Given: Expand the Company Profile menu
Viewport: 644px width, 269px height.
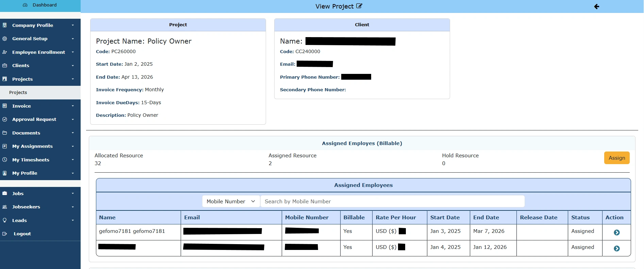Looking at the screenshot, I should (37, 25).
